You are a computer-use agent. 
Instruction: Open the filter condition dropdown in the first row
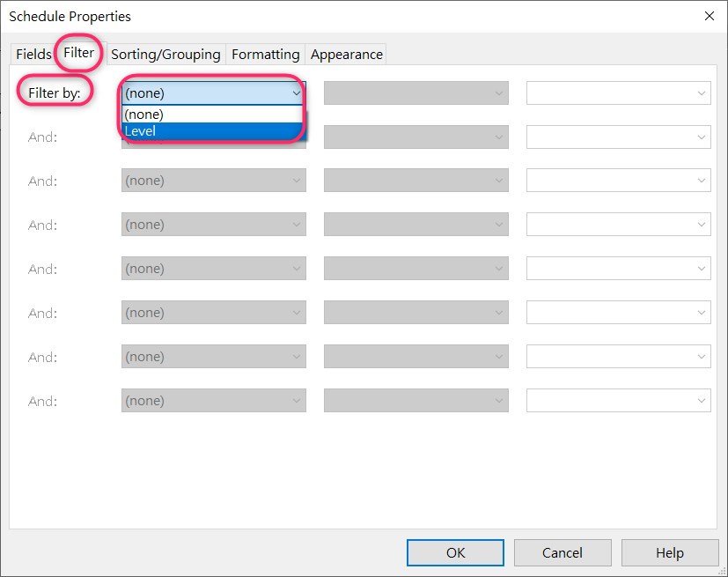pos(415,92)
